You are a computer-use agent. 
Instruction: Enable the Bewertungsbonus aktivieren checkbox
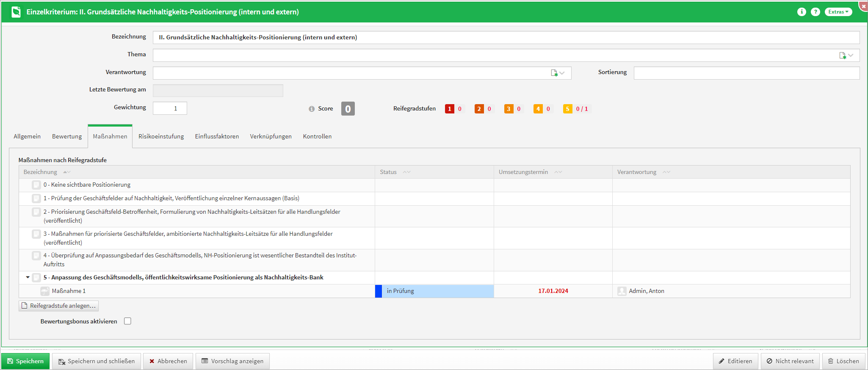click(x=127, y=321)
